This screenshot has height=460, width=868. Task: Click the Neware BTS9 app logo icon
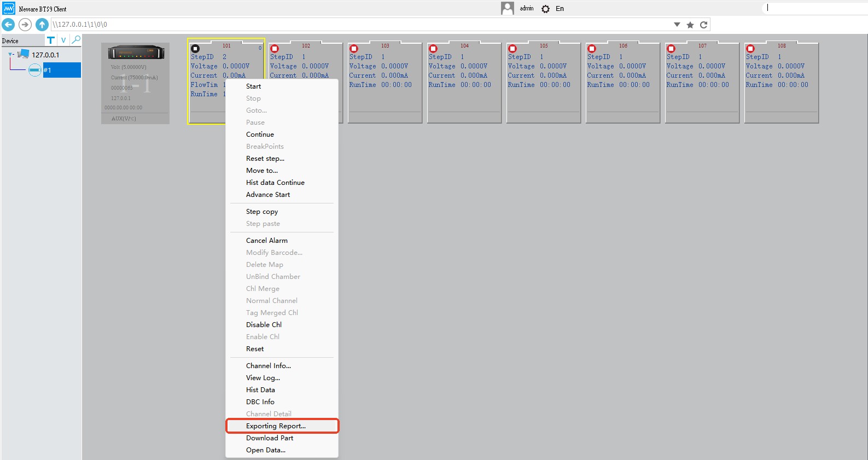pyautogui.click(x=9, y=8)
